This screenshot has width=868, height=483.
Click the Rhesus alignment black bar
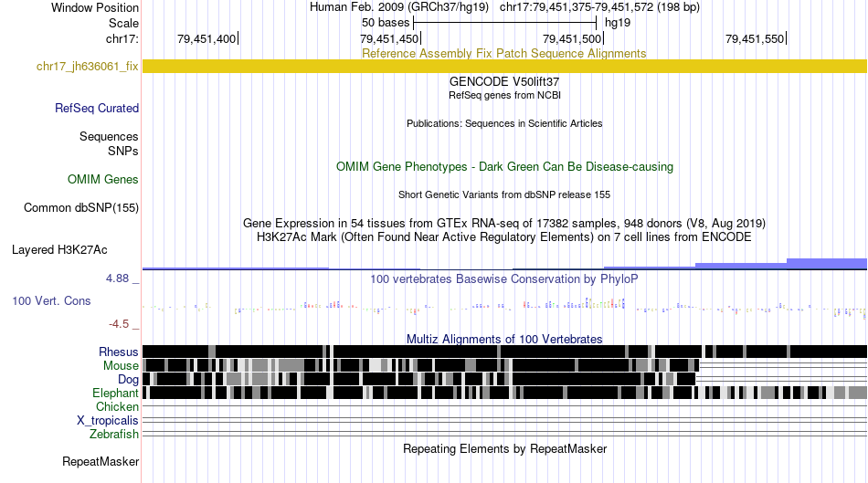504,352
